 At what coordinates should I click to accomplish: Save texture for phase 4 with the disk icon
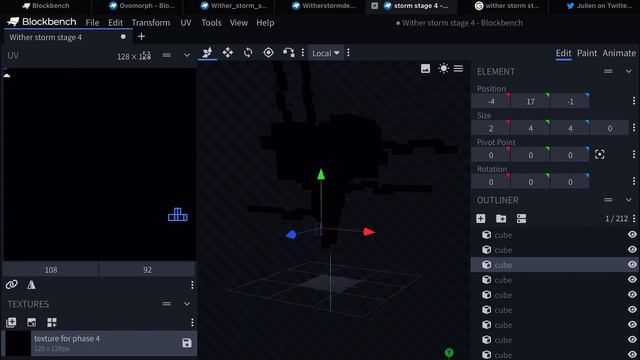click(x=187, y=343)
